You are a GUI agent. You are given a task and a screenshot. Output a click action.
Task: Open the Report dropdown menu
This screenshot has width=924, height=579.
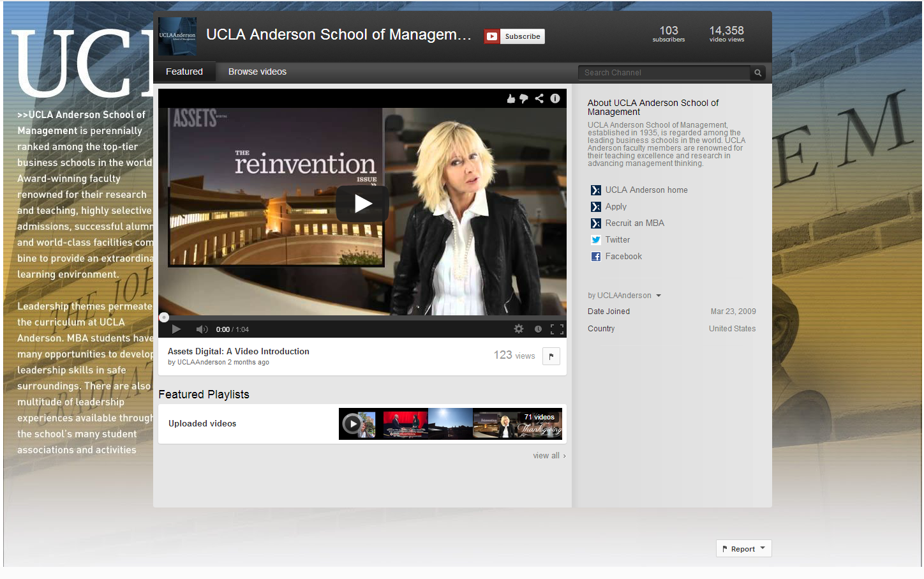(743, 548)
